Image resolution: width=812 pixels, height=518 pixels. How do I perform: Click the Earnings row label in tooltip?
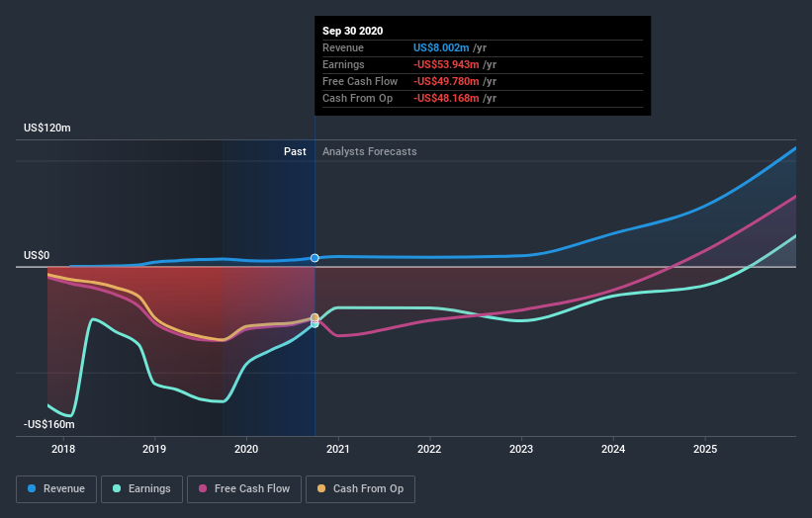click(x=343, y=64)
